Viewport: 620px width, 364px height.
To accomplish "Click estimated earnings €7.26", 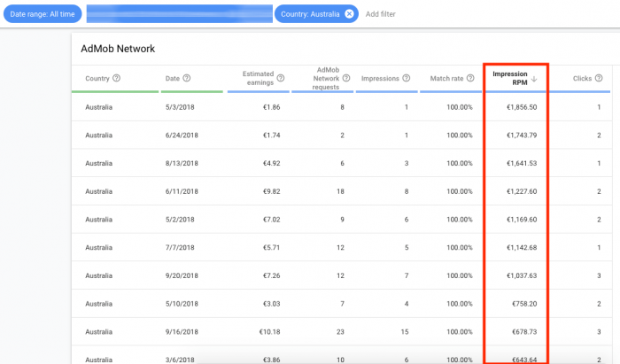I will coord(271,275).
